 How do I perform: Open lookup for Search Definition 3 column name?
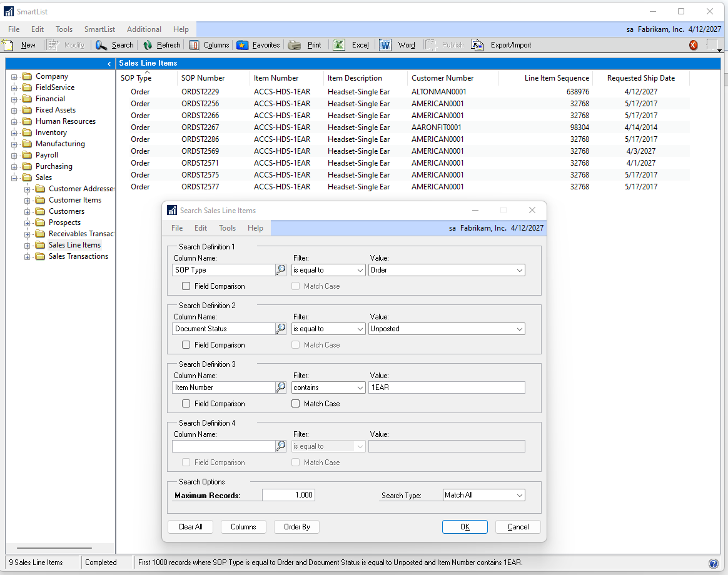281,387
